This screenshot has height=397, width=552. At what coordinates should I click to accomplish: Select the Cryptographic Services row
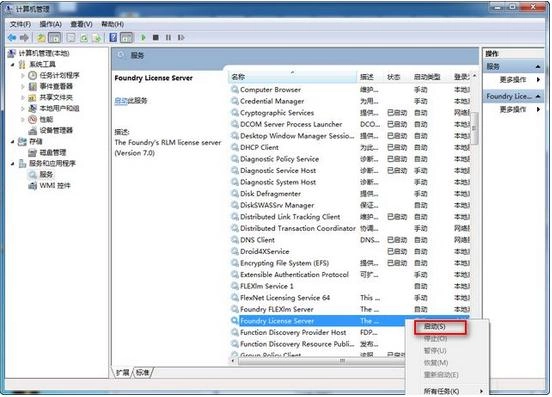click(350, 113)
